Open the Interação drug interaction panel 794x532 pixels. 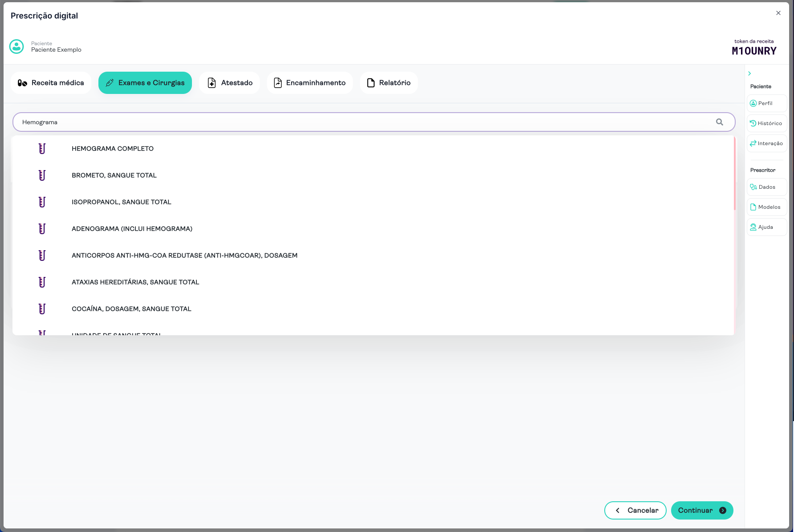(x=766, y=143)
